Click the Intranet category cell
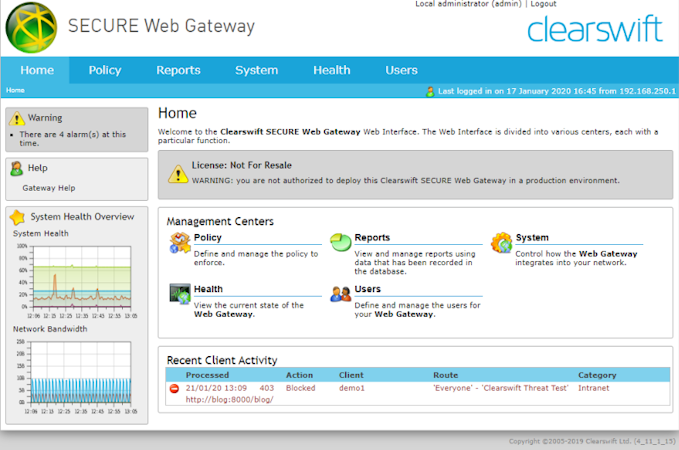The image size is (679, 450). [594, 388]
